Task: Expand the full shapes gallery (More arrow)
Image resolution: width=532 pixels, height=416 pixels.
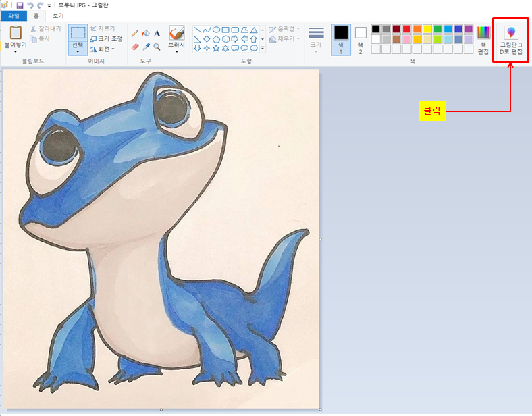Action: [x=263, y=48]
